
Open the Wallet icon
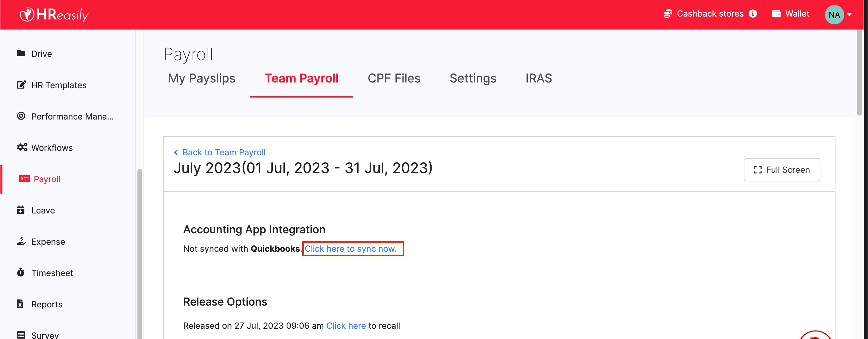point(776,14)
